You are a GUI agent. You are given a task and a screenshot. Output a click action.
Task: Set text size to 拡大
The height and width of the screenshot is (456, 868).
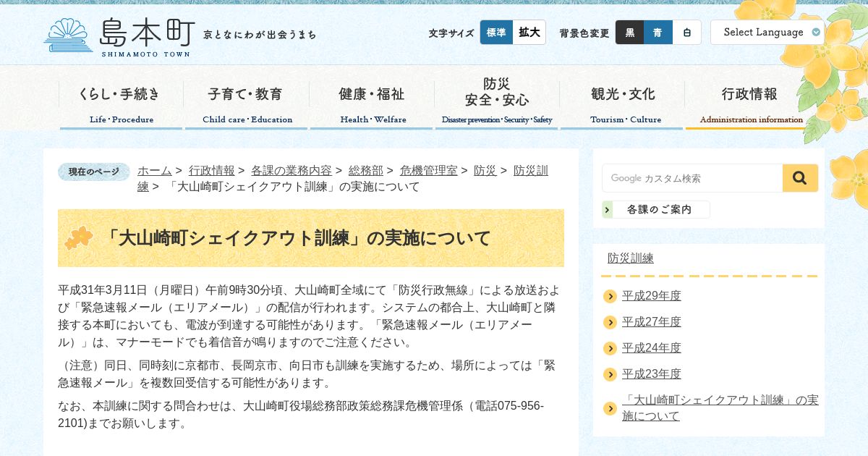click(x=529, y=33)
